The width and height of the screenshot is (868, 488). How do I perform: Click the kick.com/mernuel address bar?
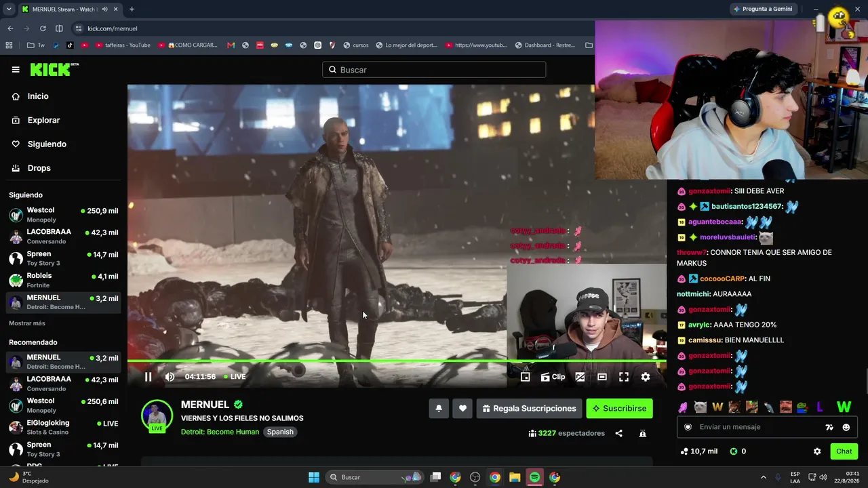coord(112,28)
